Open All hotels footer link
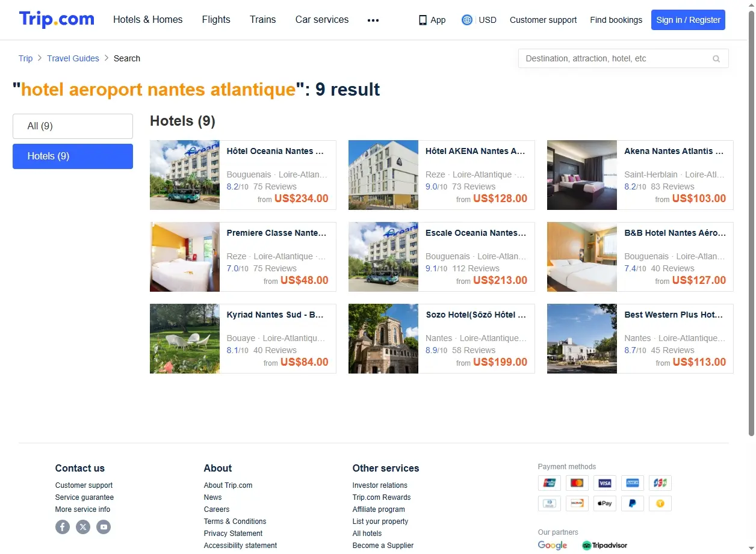The width and height of the screenshot is (756, 554). point(367,534)
